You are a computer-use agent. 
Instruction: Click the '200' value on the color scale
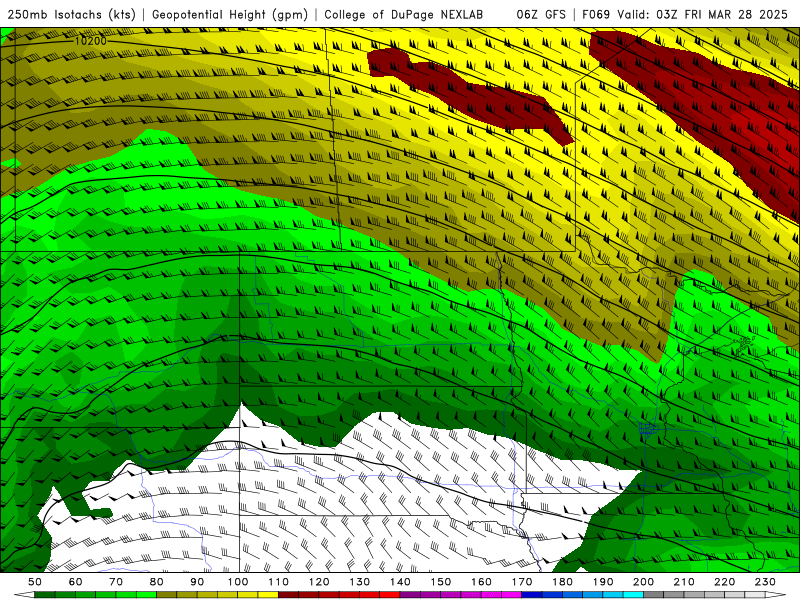point(644,582)
